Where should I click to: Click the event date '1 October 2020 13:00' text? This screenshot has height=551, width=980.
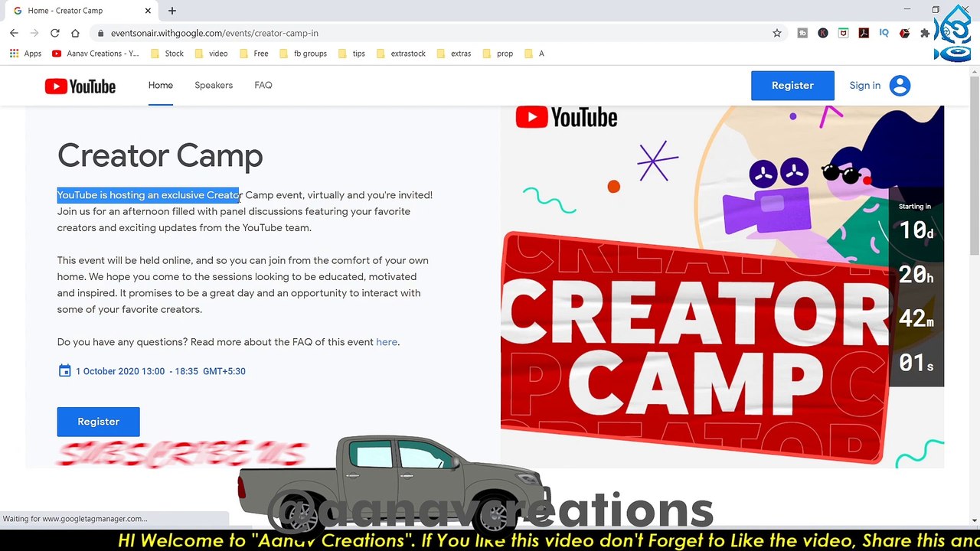(120, 371)
